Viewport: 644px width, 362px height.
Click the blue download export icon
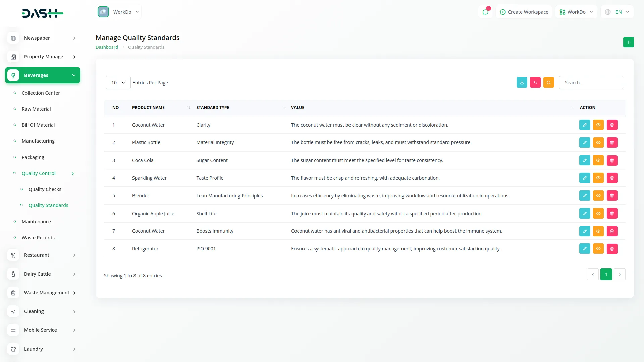[x=522, y=83]
